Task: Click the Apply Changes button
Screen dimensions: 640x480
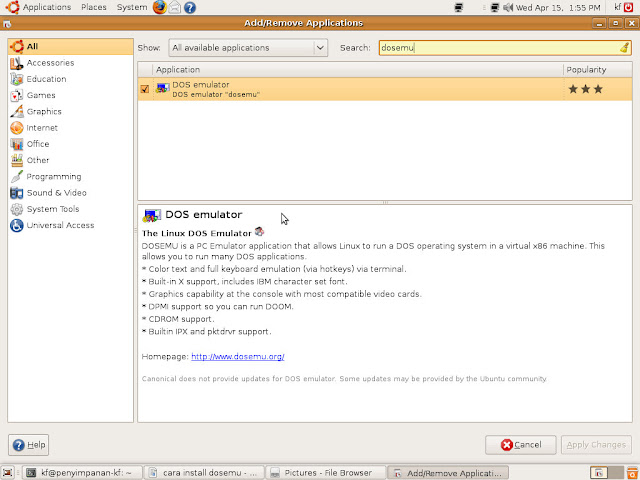Action: (596, 444)
